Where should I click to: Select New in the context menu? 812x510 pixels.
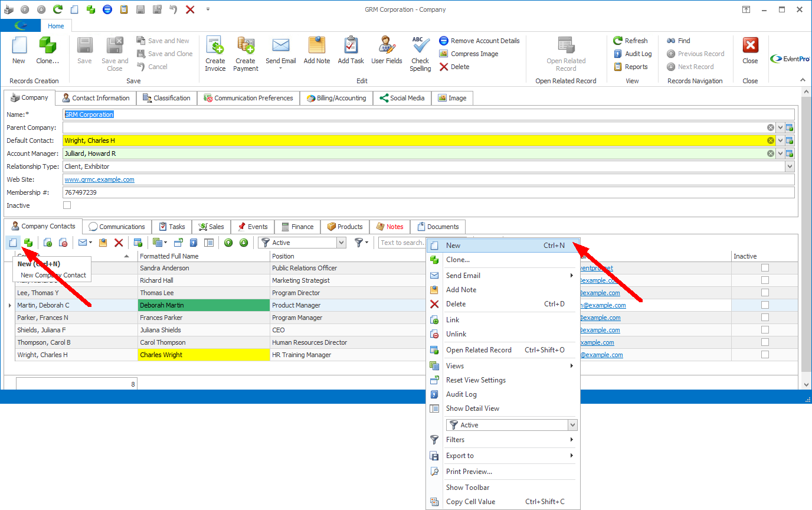[503, 246]
